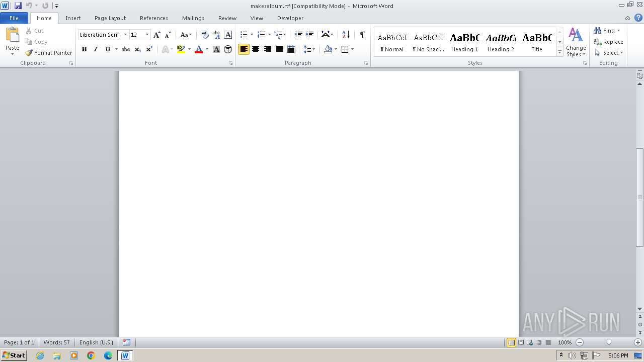Click Words: 57 in status bar
644x362 pixels.
point(57,342)
